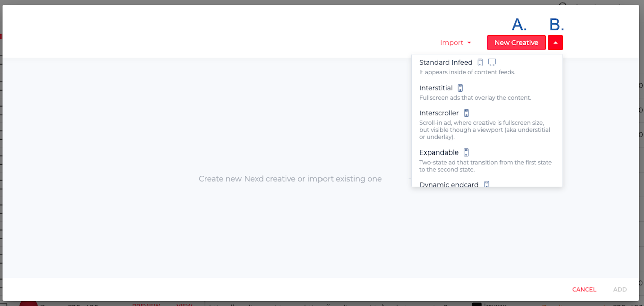The width and height of the screenshot is (644, 306).
Task: Choose Standard Infeed creative type
Action: click(x=446, y=63)
